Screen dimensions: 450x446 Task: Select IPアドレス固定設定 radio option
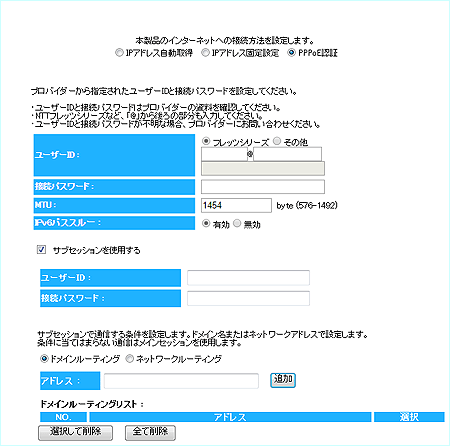click(x=205, y=53)
